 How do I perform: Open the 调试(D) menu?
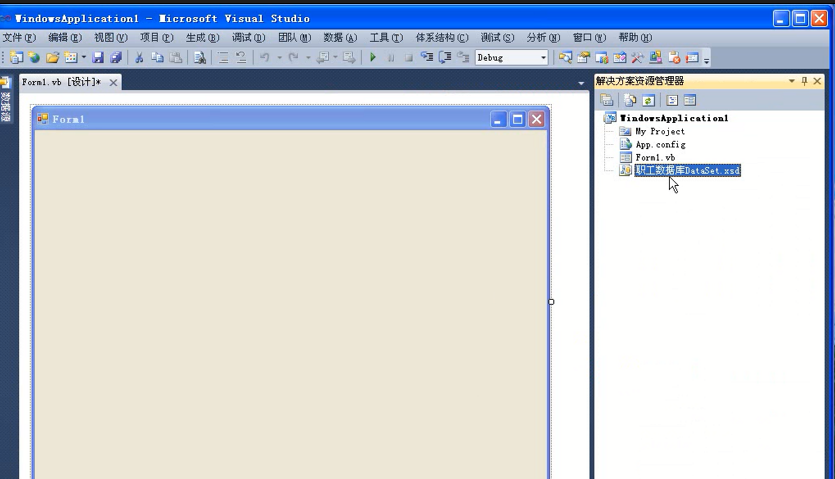248,38
